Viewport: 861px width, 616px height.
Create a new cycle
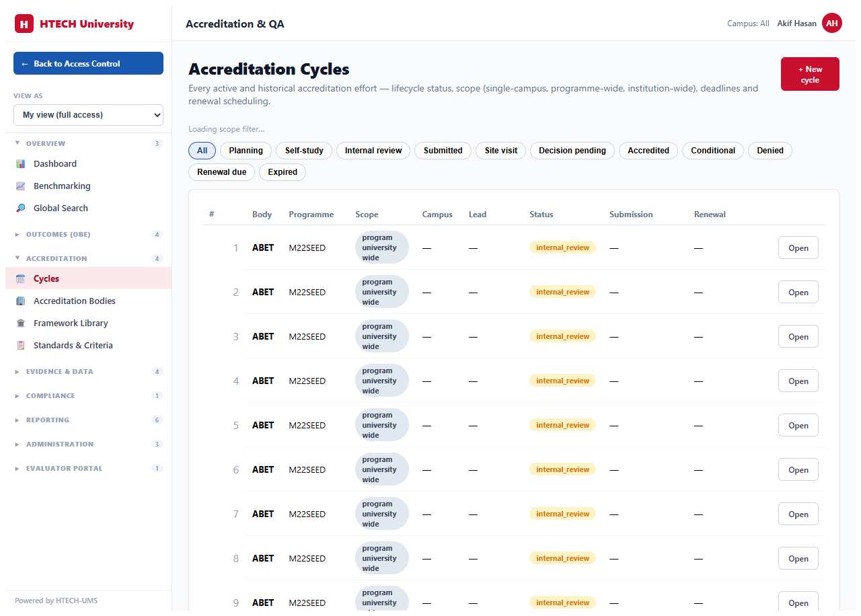[810, 74]
